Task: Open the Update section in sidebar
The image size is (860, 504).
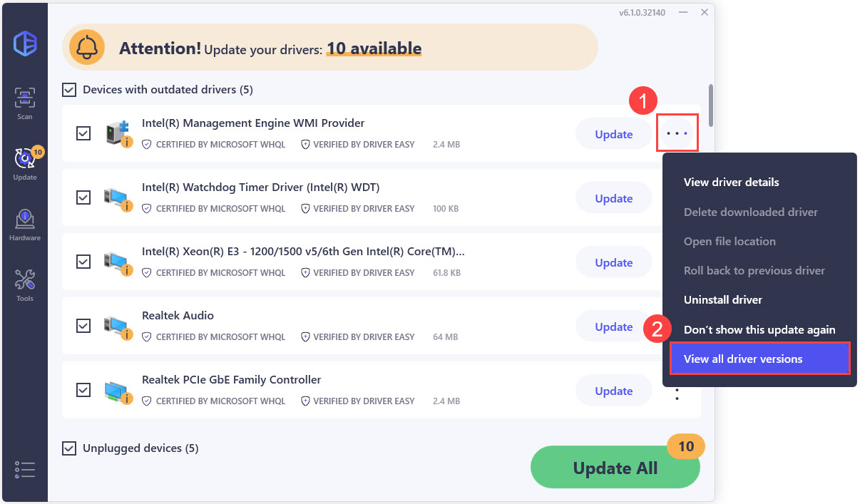Action: 25,163
